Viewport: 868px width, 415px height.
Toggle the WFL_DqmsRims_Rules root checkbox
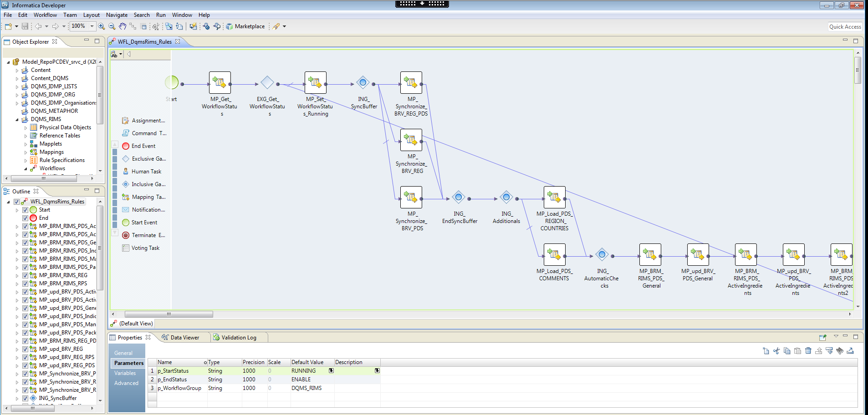click(17, 202)
